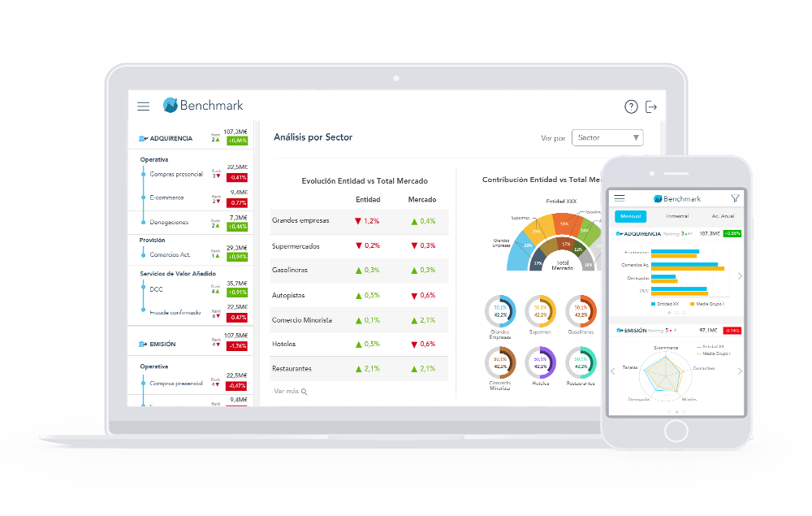Select the Restaurantes teal donut chart
812x516 pixels.
[581, 362]
